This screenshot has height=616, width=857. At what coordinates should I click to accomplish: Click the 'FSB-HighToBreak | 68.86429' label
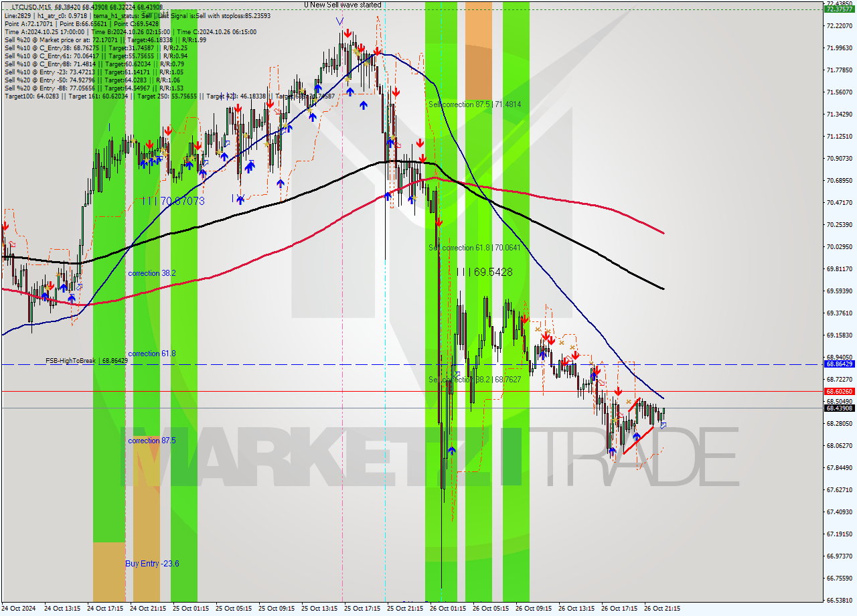click(86, 361)
